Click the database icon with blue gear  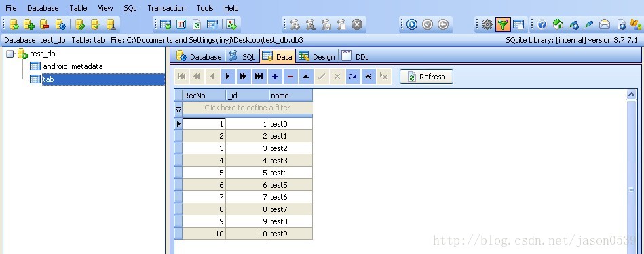(60, 24)
